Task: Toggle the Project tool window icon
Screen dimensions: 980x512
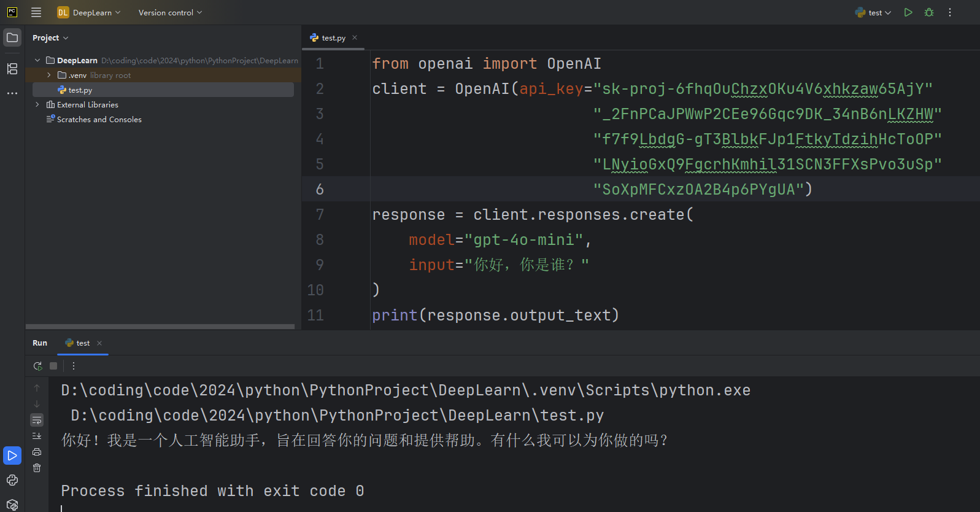Action: [12, 37]
